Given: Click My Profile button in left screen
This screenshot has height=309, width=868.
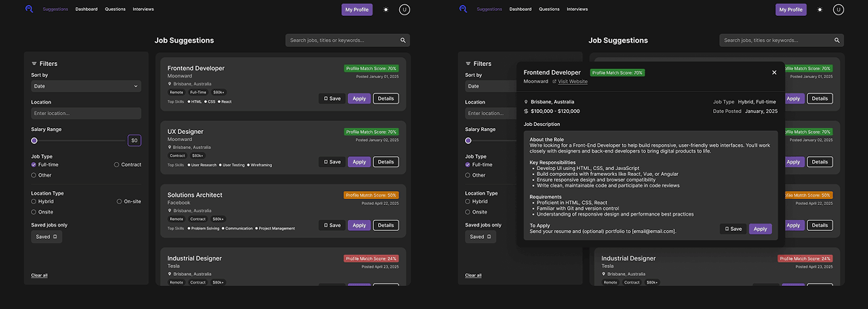Looking at the screenshot, I should point(357,9).
